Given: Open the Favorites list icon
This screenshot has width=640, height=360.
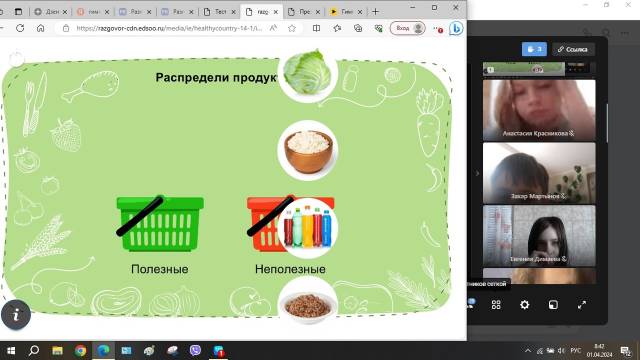Looking at the screenshot, I should point(337,28).
